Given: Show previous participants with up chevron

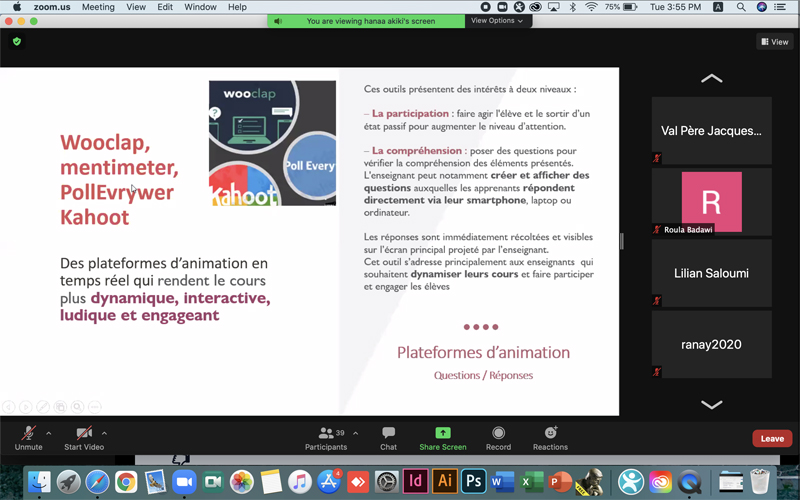Looking at the screenshot, I should 711,79.
